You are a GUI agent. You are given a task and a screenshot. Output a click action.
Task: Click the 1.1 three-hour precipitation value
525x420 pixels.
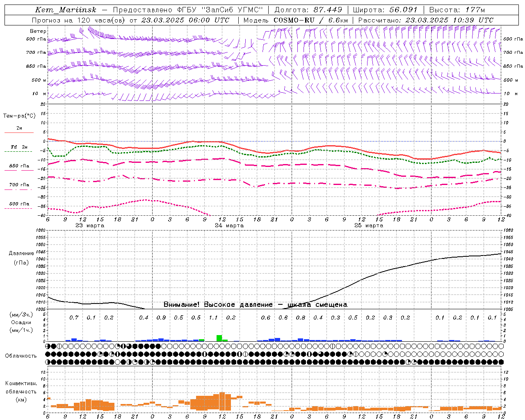pyautogui.click(x=213, y=317)
